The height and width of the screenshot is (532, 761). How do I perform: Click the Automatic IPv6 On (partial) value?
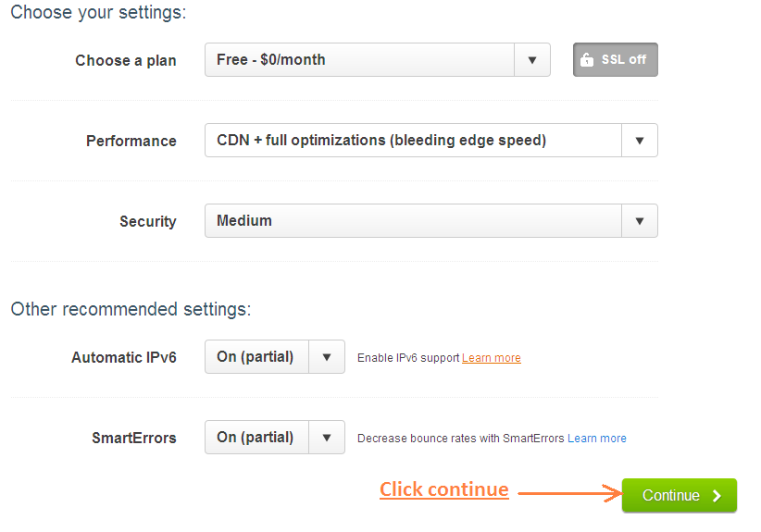[x=256, y=357]
